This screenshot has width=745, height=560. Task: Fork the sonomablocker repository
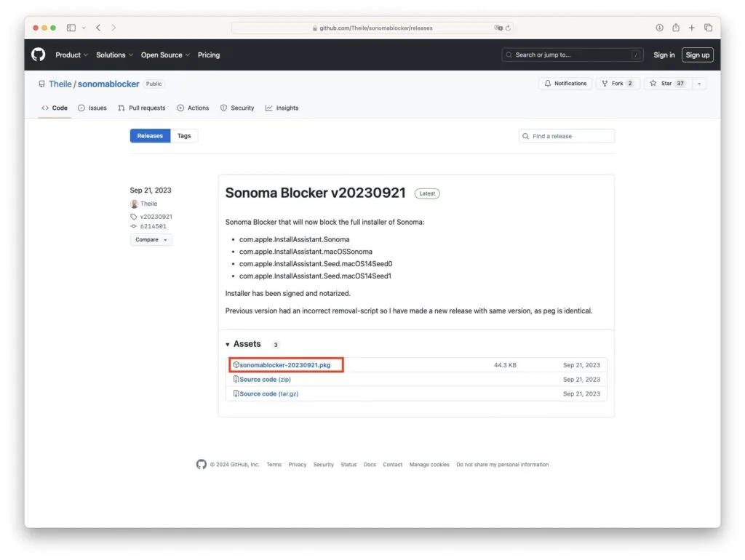tap(618, 84)
